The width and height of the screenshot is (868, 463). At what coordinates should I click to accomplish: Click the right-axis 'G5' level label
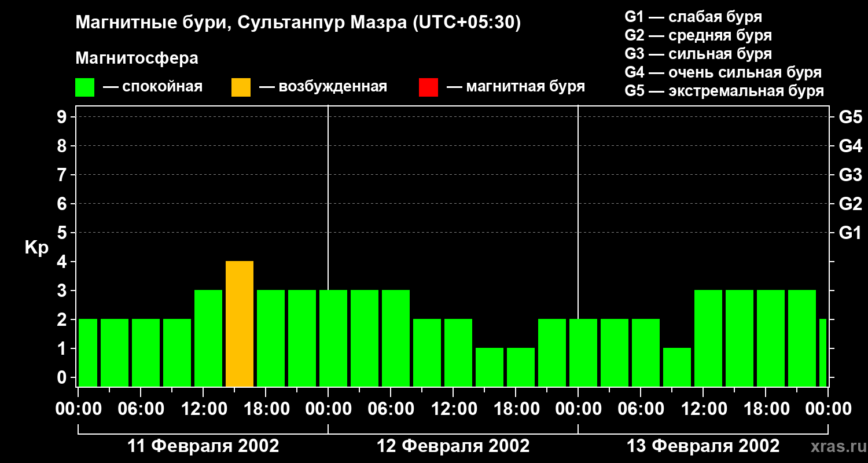850,117
